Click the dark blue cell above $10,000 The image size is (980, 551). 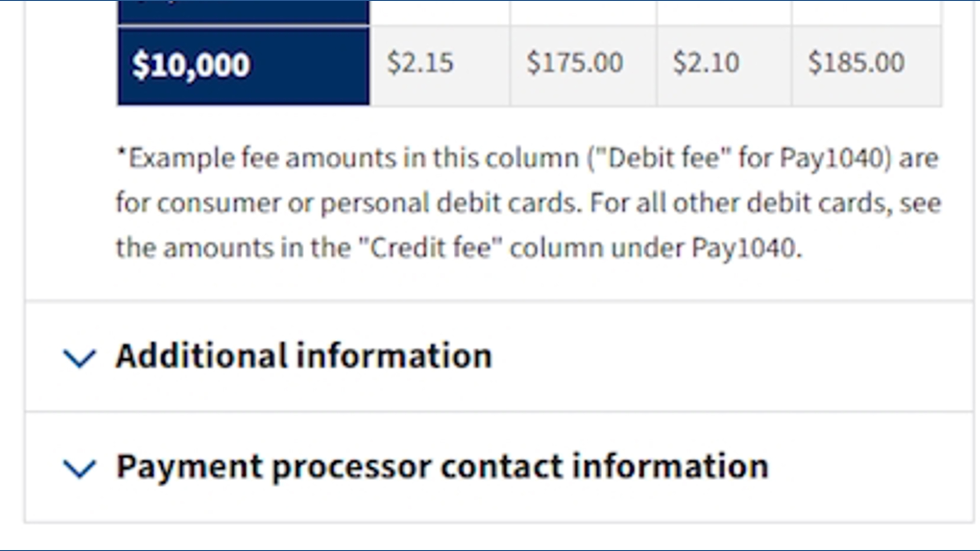243,11
